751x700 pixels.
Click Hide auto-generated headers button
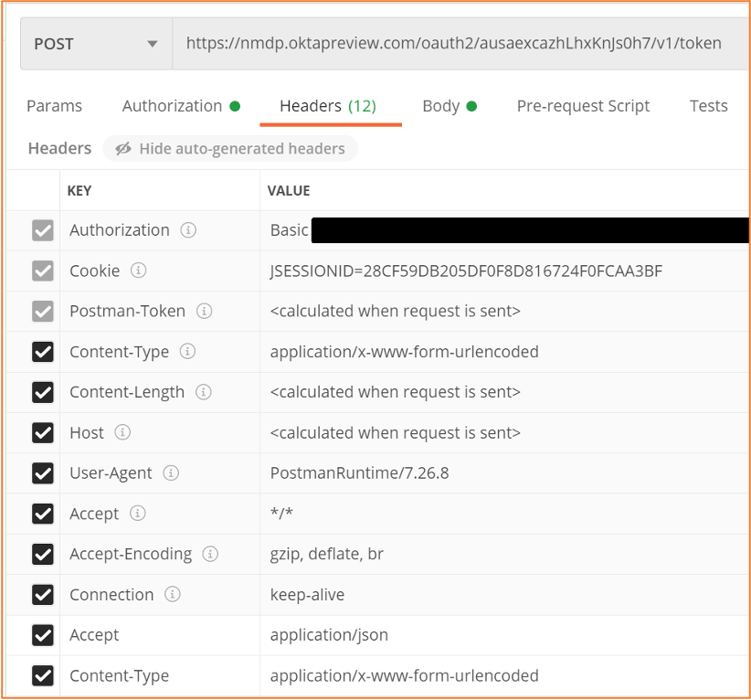click(x=230, y=149)
